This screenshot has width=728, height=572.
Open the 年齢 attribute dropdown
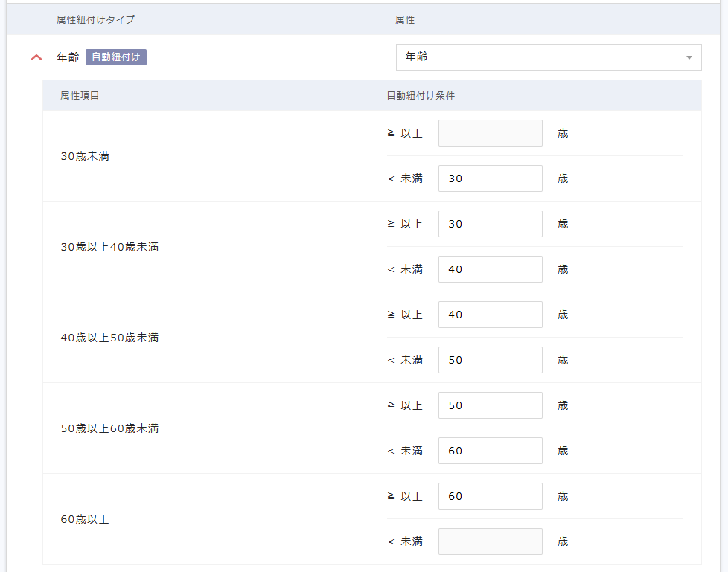coord(548,57)
